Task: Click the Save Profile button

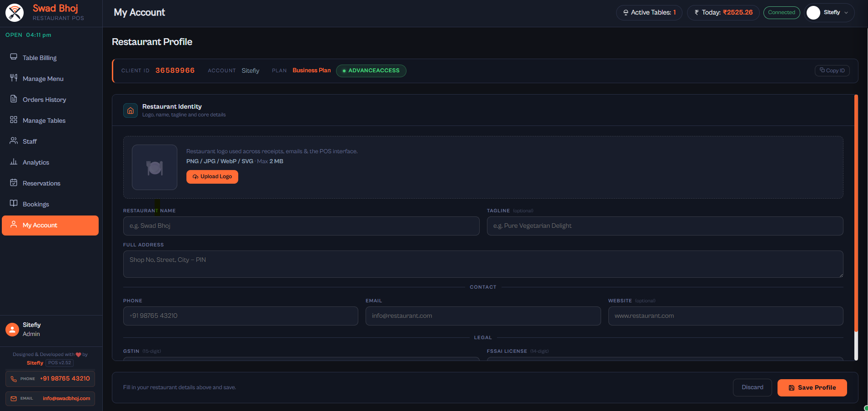Action: 812,388
